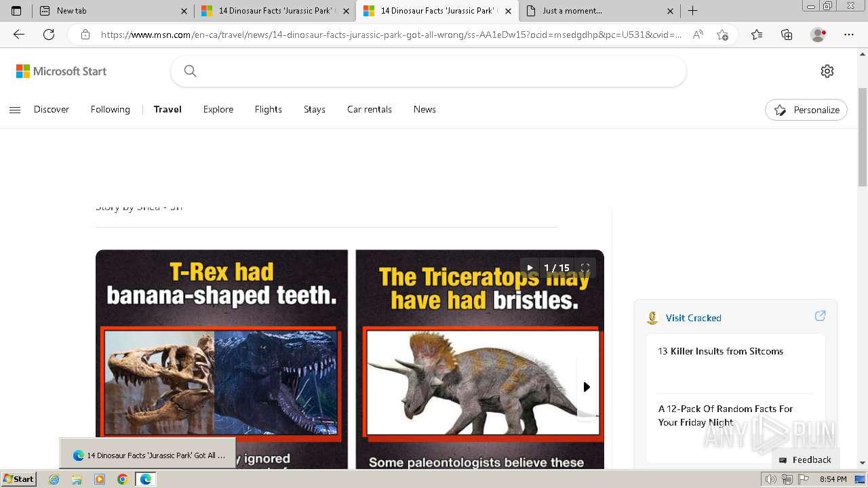Open the Favorites list
868x488 pixels.
[x=757, y=35]
